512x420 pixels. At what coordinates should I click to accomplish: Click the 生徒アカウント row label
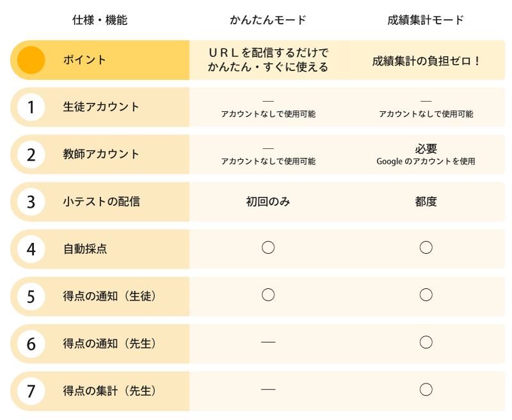[101, 107]
